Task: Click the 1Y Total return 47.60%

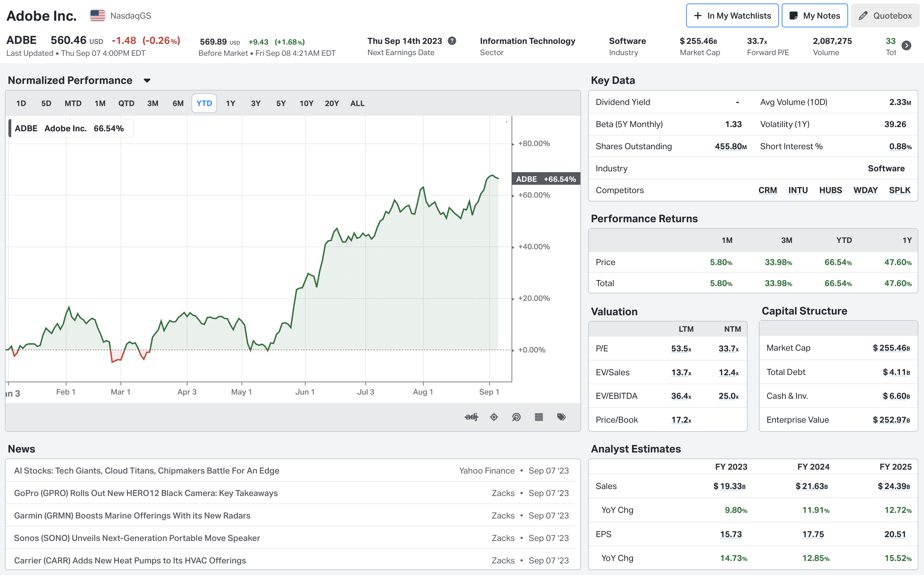Action: [x=898, y=284]
